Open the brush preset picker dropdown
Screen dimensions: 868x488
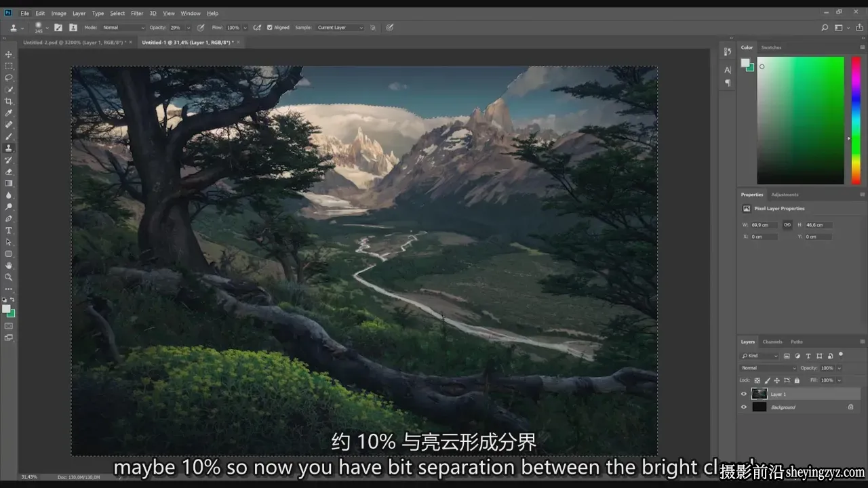tap(47, 28)
